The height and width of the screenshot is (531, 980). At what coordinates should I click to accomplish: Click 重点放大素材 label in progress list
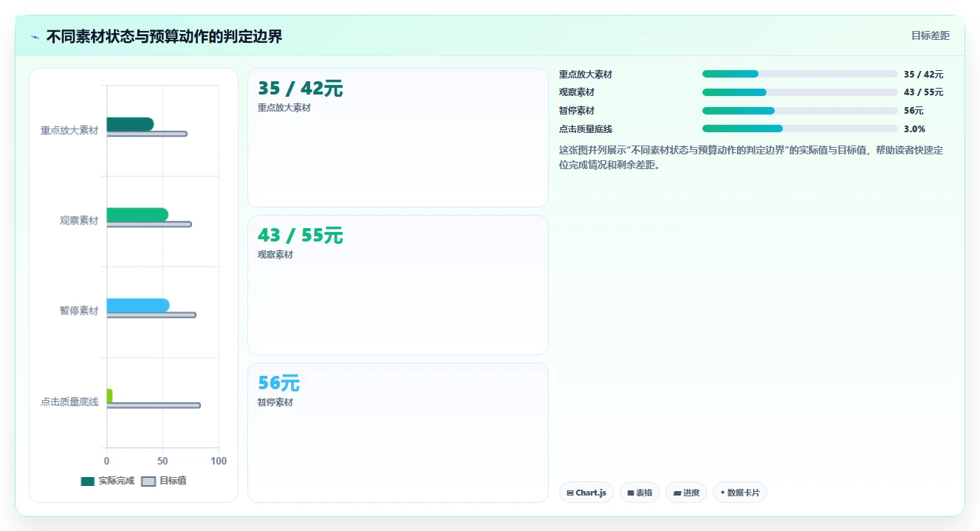(586, 75)
